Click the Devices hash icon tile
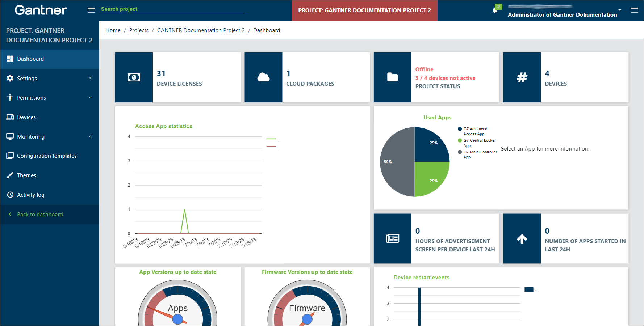 click(x=522, y=77)
